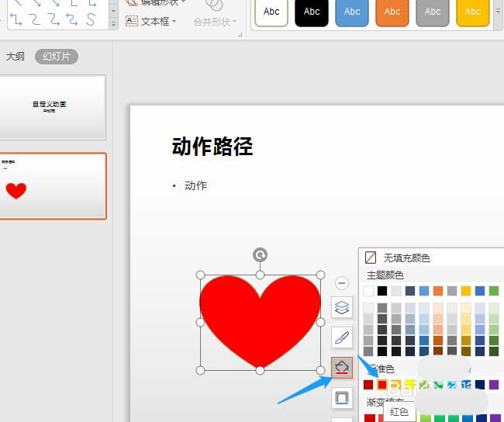The width and height of the screenshot is (504, 422).
Task: Open the first slide thumbnail 自定义动画
Action: [53, 107]
